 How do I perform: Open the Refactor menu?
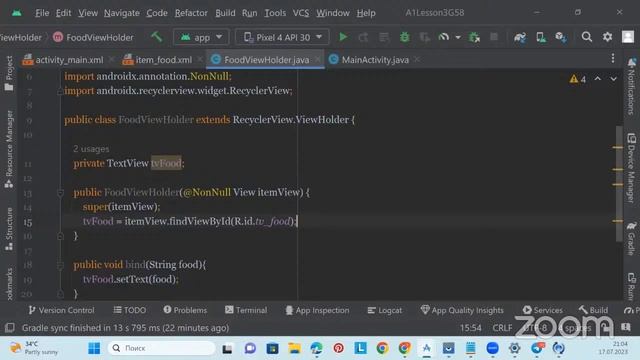[191, 13]
